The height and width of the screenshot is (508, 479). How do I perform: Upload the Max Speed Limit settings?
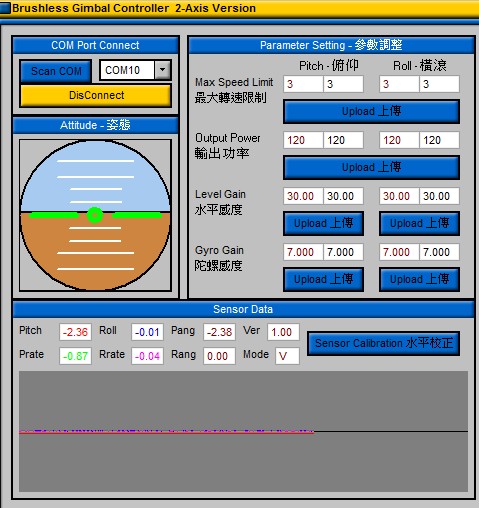click(371, 111)
